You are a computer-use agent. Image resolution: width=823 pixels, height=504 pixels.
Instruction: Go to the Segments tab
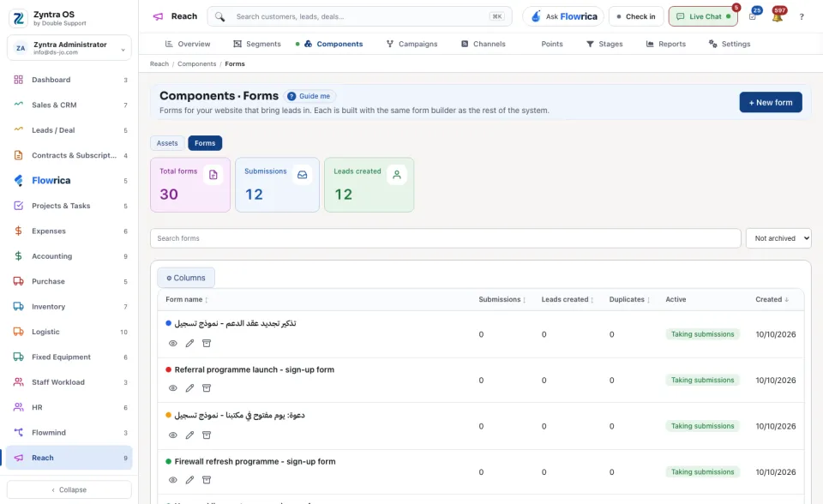[x=257, y=44]
